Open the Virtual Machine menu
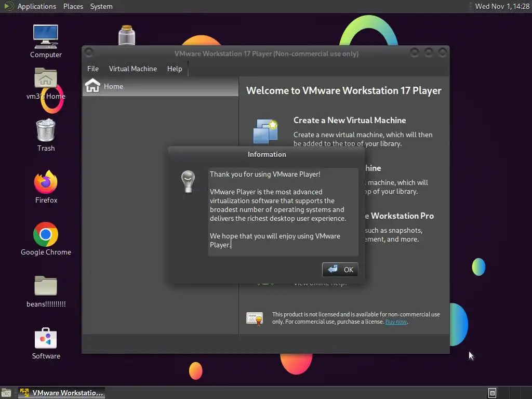The height and width of the screenshot is (399, 532). [x=132, y=69]
